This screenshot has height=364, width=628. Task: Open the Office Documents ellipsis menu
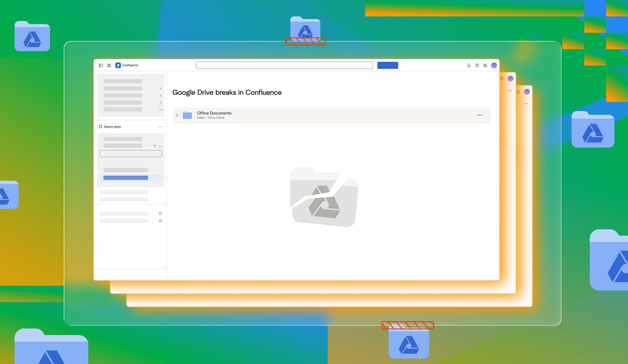pyautogui.click(x=480, y=115)
